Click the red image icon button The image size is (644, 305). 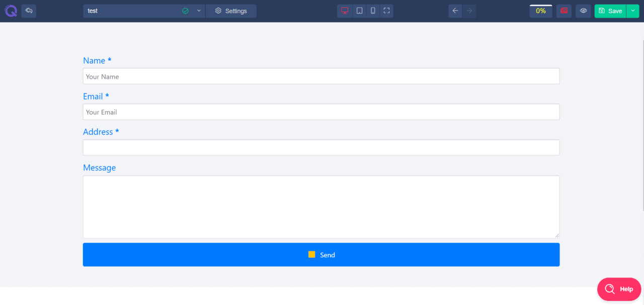pyautogui.click(x=564, y=11)
